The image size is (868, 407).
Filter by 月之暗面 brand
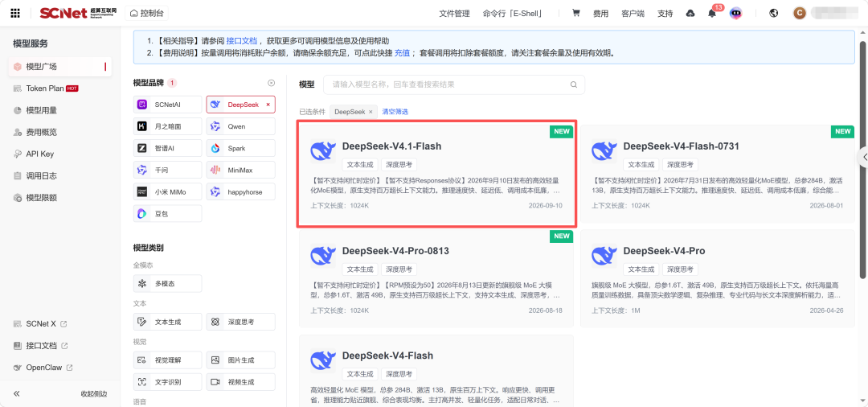pos(168,126)
